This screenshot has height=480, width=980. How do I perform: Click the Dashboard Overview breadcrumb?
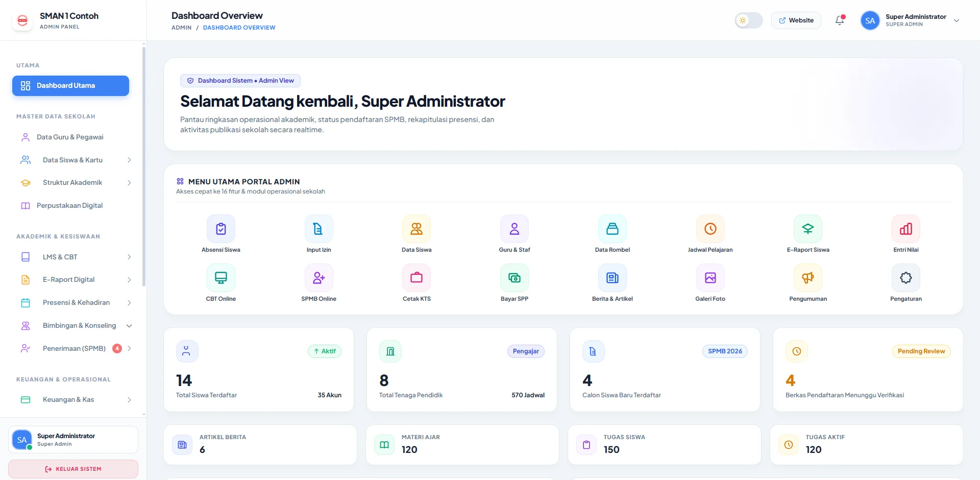click(x=239, y=28)
